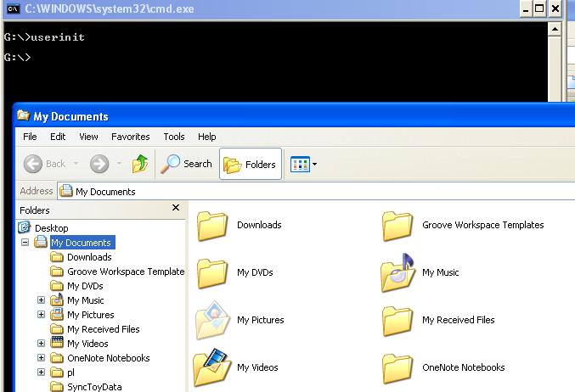Select My Documents in folder tree
The image size is (575, 392).
[82, 243]
